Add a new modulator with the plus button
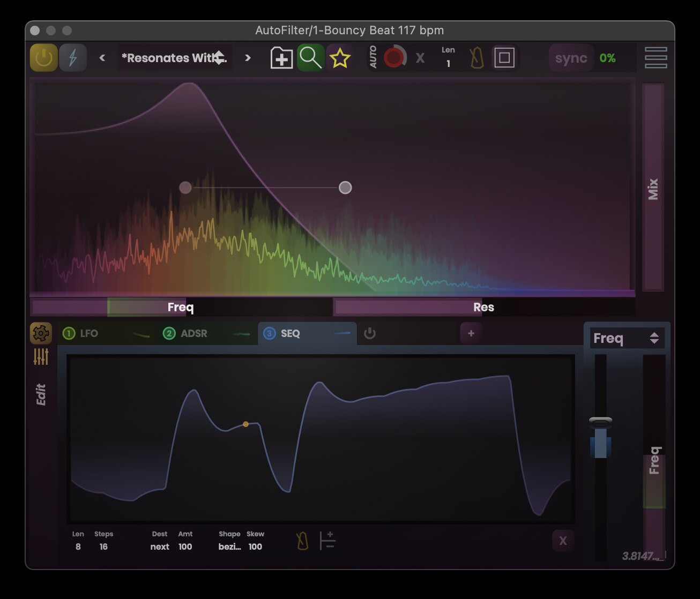The image size is (700, 599). pos(471,333)
